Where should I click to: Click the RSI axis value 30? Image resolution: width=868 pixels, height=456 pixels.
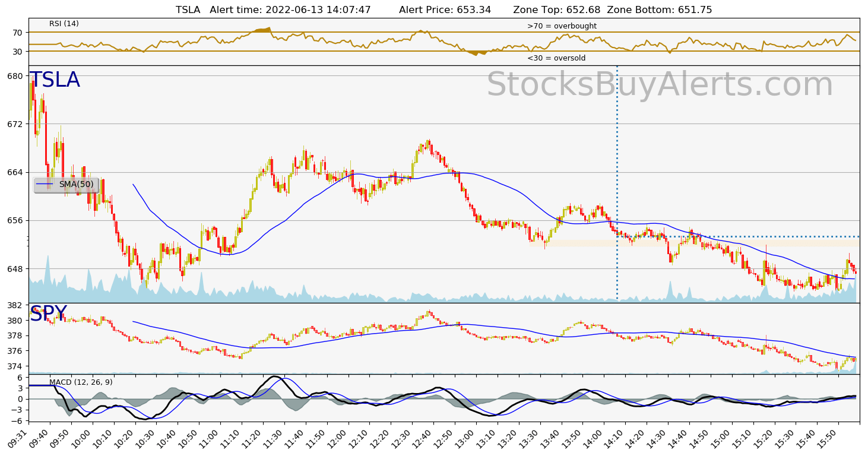[x=17, y=52]
